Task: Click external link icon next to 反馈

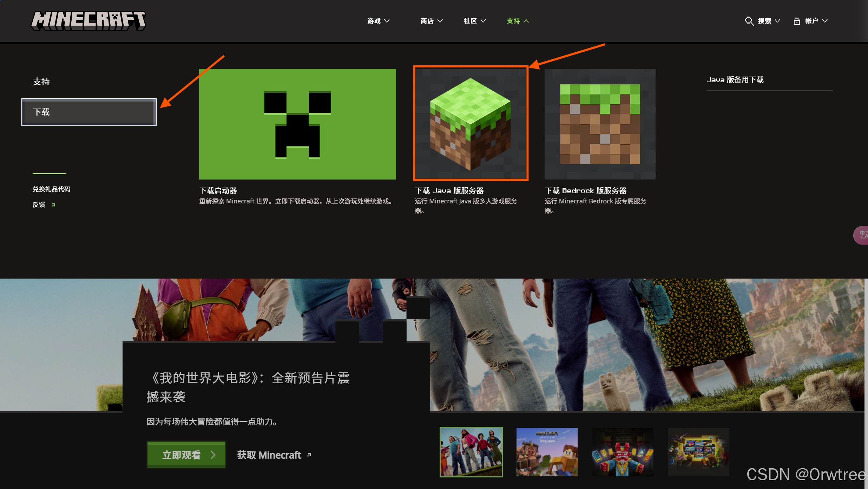Action: 53,205
